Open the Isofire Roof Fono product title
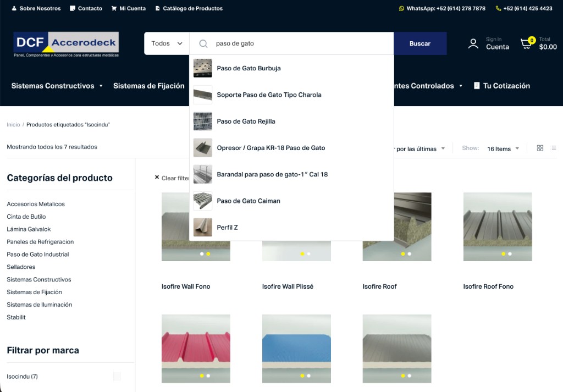The image size is (563, 392). tap(488, 286)
